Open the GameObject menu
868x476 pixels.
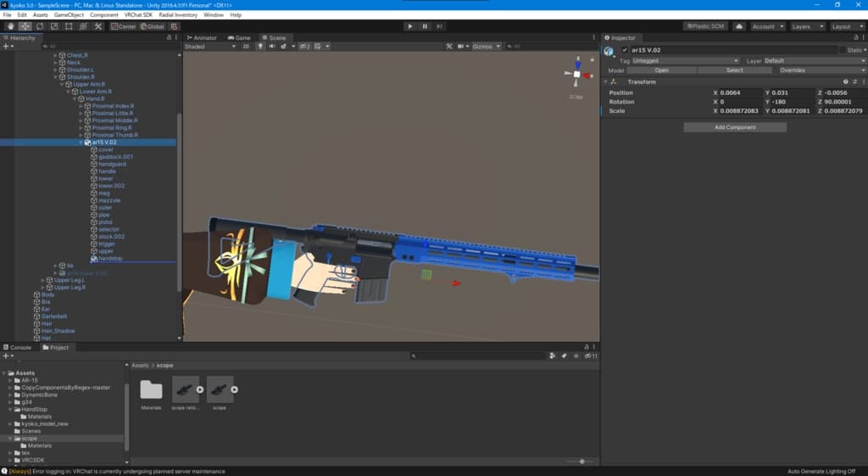pyautogui.click(x=69, y=14)
